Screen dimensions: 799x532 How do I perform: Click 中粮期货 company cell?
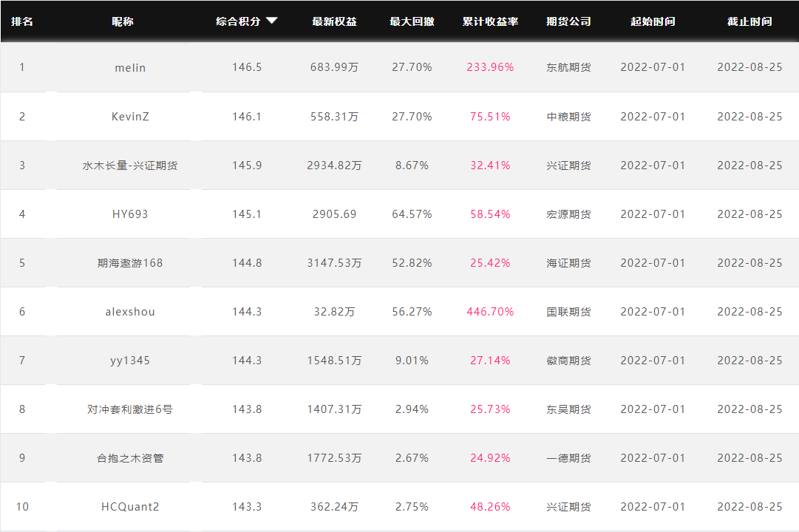[x=568, y=117]
